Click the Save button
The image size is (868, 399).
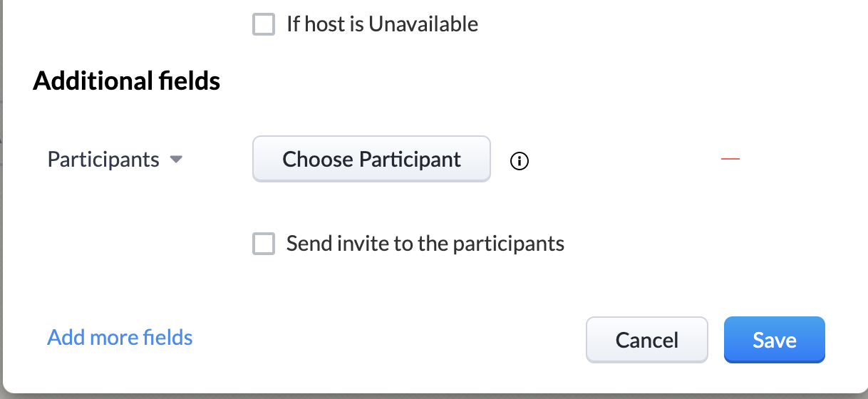click(775, 340)
